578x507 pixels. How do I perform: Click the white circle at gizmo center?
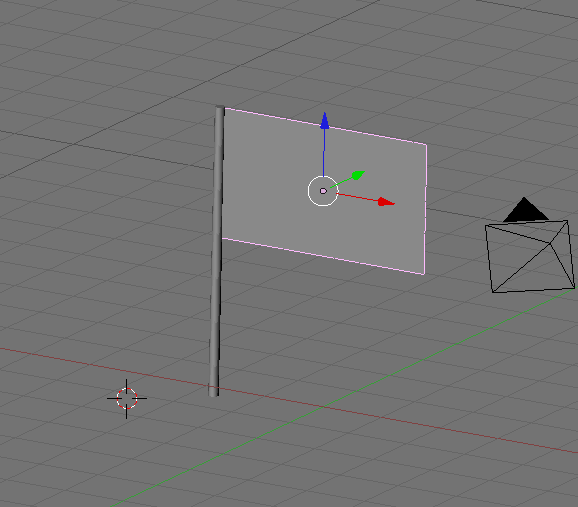[x=323, y=191]
